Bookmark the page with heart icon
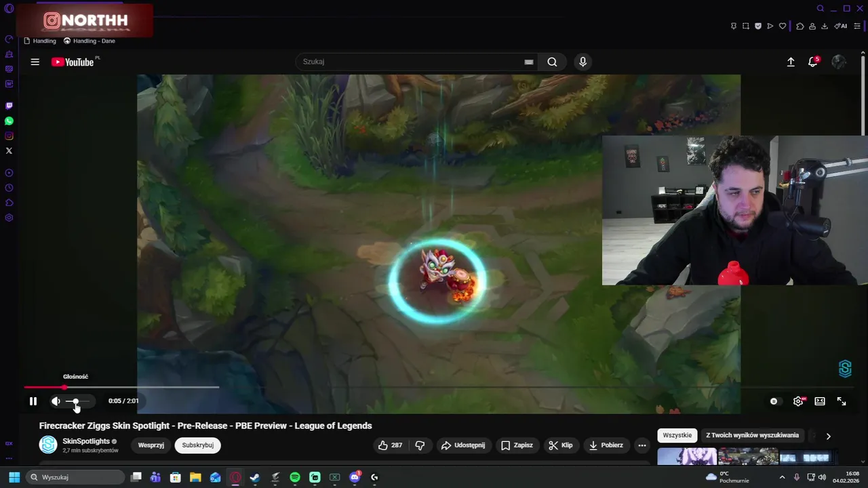 point(783,26)
